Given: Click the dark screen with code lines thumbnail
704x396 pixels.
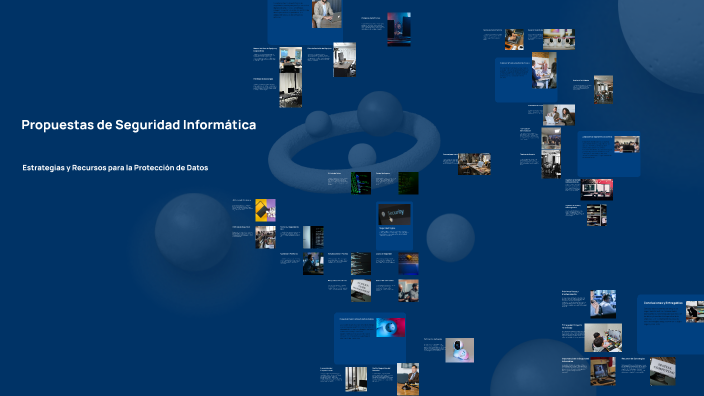Looking at the screenshot, I should point(361,264).
